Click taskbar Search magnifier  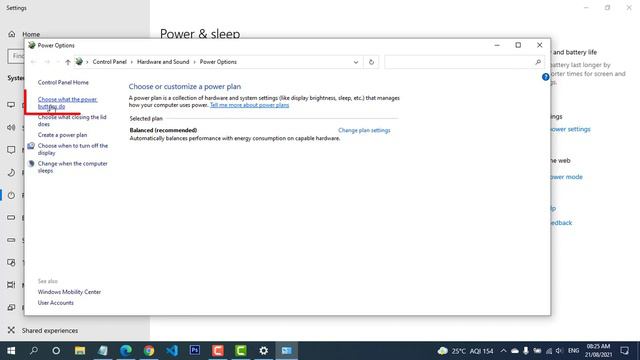pyautogui.click(x=34, y=351)
